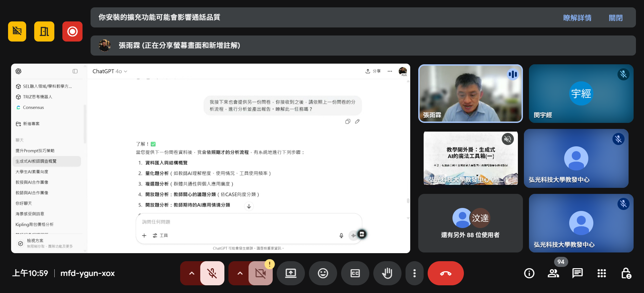Click the red record extension button
Image resolution: width=644 pixels, height=293 pixels.
tap(72, 31)
